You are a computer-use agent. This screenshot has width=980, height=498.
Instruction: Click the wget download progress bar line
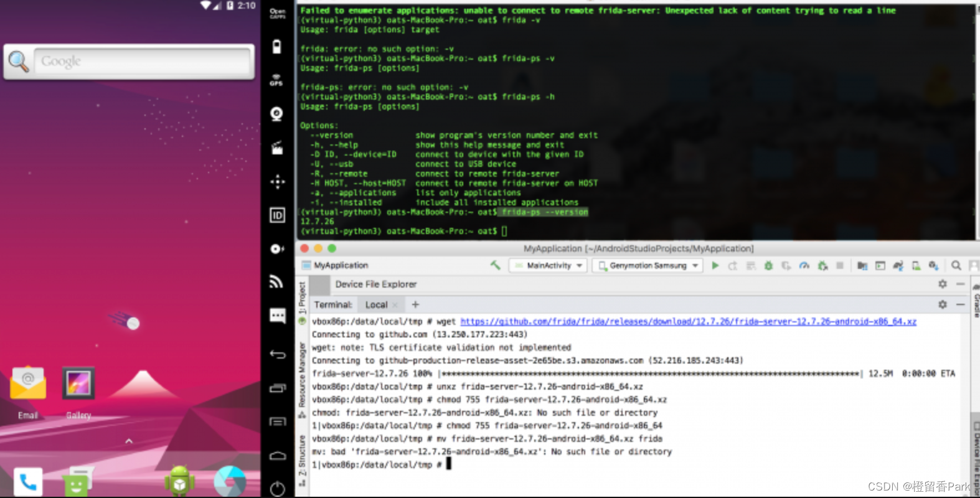coord(633,374)
